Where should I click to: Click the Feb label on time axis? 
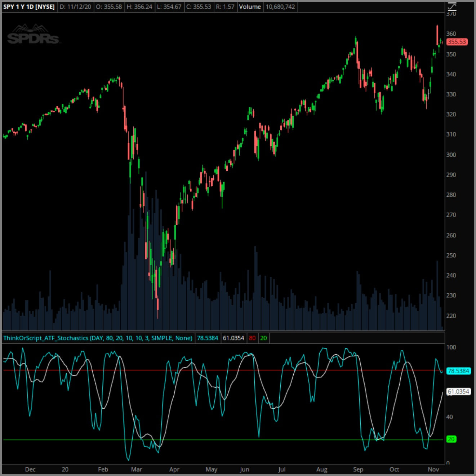[103, 469]
